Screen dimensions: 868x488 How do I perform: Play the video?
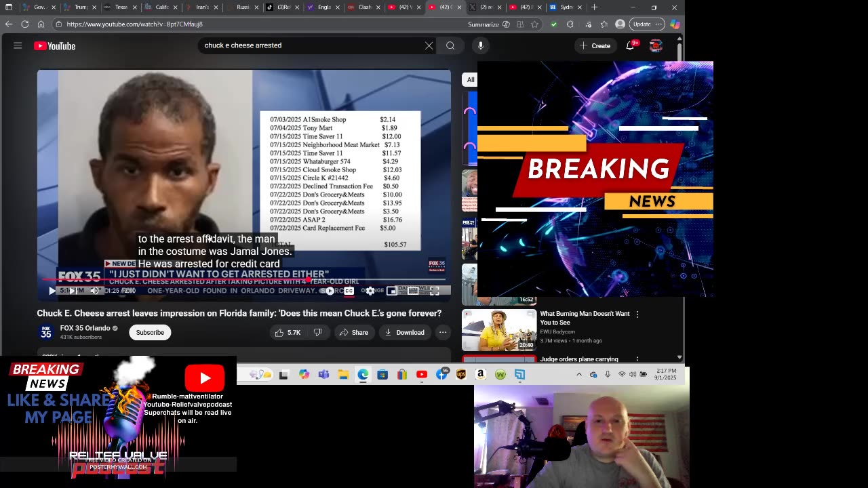point(52,291)
